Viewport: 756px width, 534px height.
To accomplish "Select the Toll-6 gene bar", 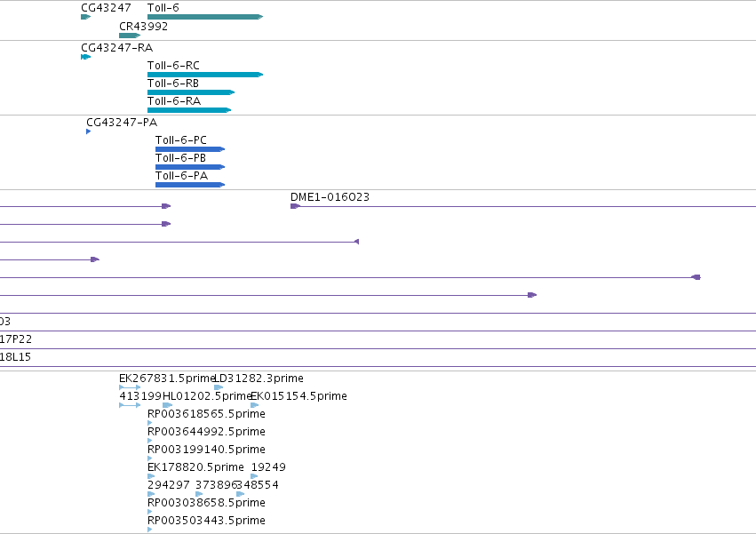I will [x=205, y=17].
